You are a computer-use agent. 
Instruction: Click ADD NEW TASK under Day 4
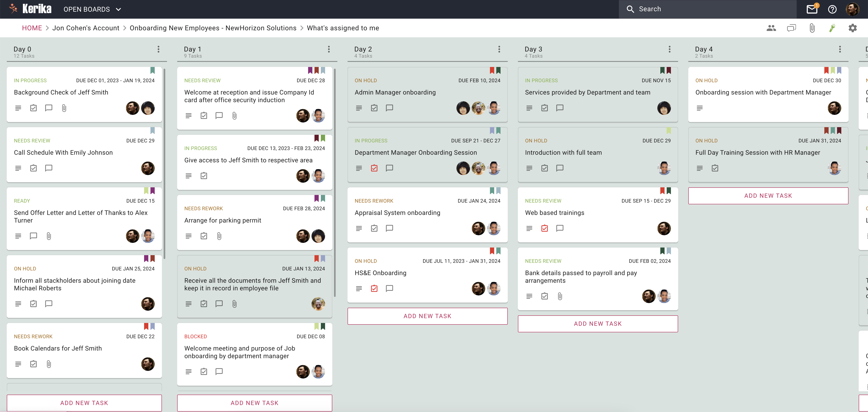pyautogui.click(x=768, y=196)
